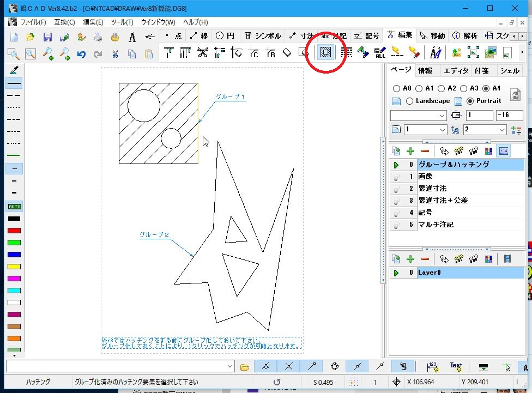Click the large letter A text icon
This screenshot has height=393, width=532.
coord(132,37)
